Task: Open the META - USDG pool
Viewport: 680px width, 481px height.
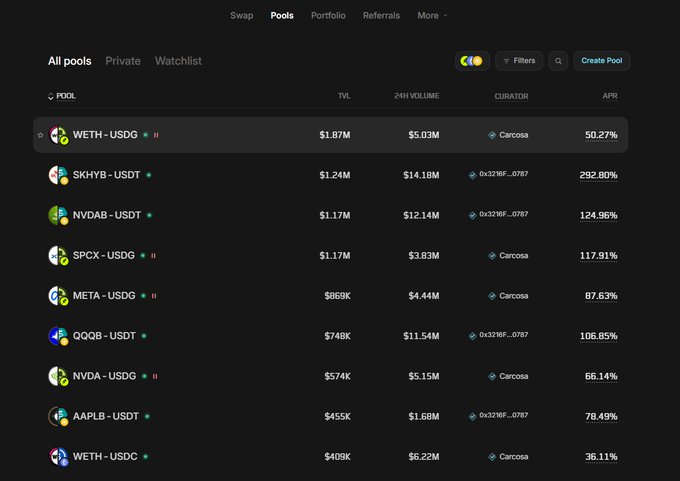Action: pyautogui.click(x=330, y=296)
